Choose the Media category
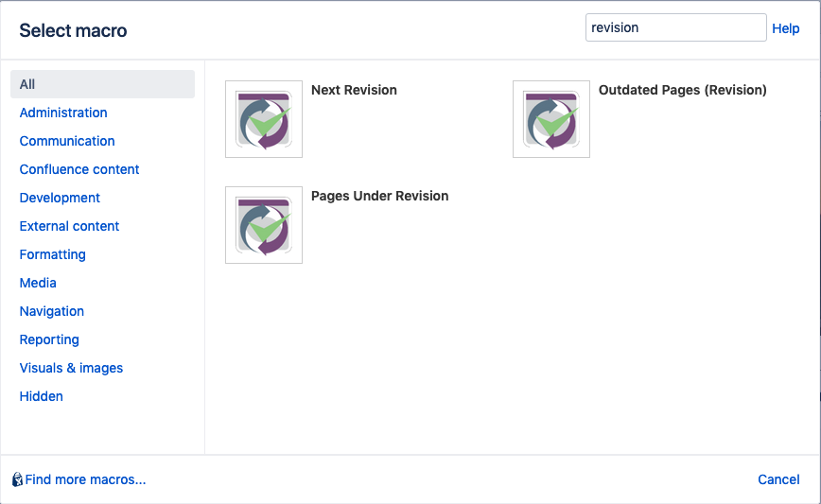This screenshot has width=821, height=504. pos(38,283)
